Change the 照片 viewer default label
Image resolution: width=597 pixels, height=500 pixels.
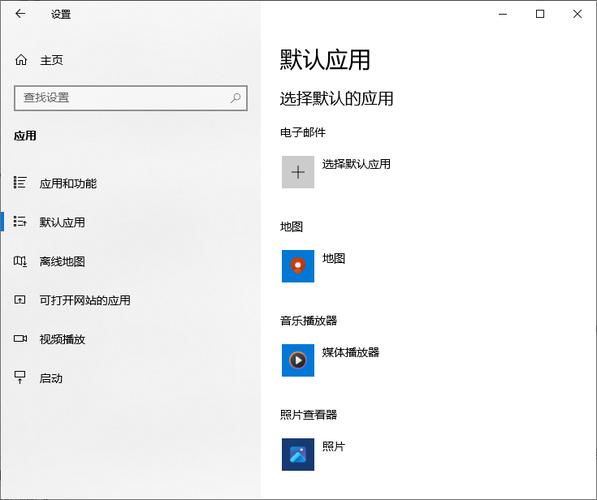point(334,446)
